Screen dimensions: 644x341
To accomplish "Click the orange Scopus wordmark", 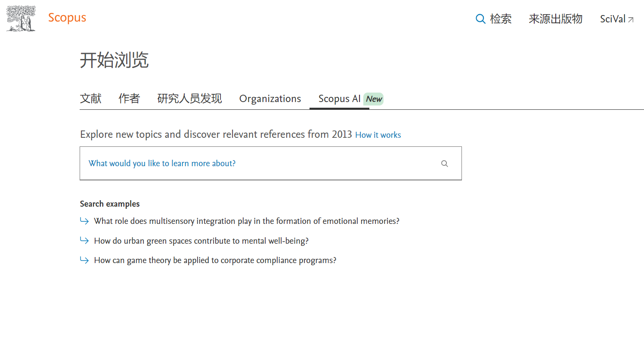I will pos(67,18).
